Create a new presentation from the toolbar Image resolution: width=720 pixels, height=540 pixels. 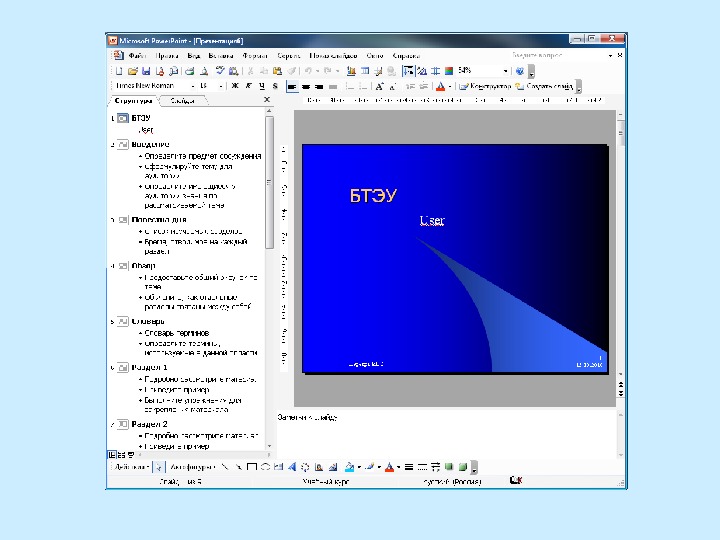point(119,71)
